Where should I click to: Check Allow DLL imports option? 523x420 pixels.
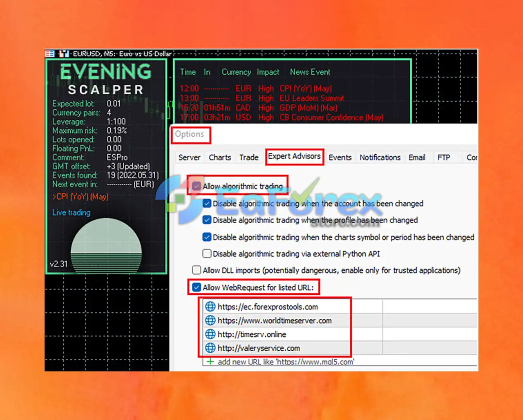click(197, 270)
